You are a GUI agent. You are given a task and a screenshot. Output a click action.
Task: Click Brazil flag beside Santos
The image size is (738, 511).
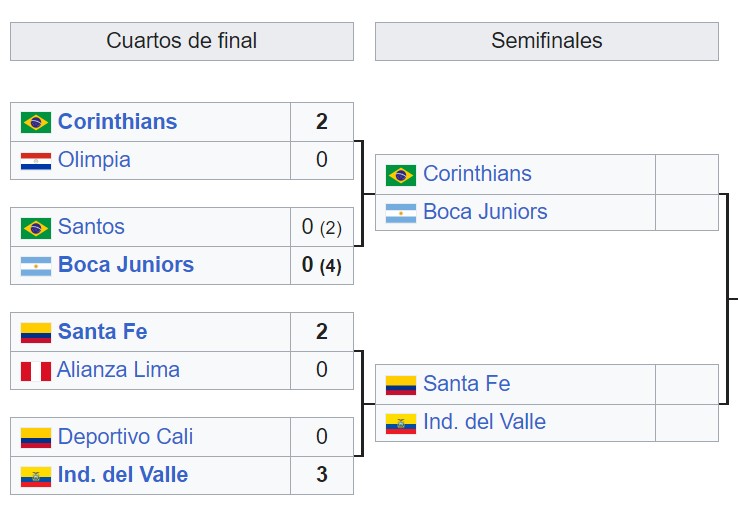[x=36, y=228]
